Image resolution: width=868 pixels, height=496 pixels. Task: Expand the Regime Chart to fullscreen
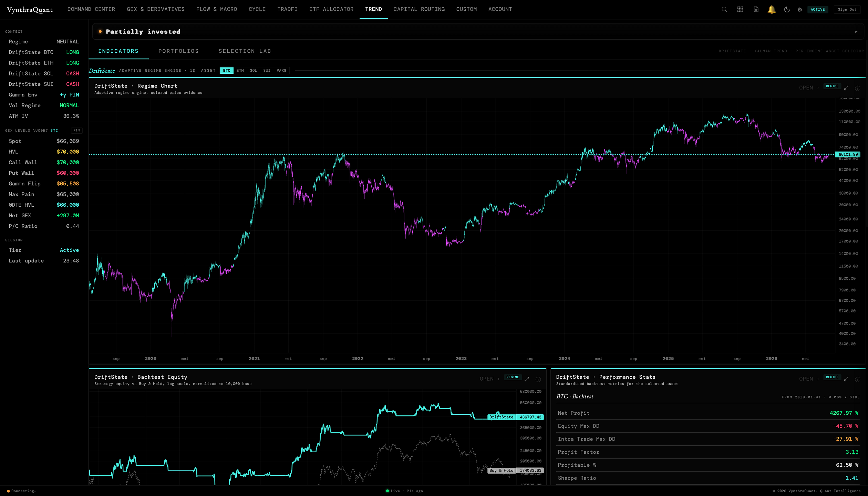[x=846, y=88]
